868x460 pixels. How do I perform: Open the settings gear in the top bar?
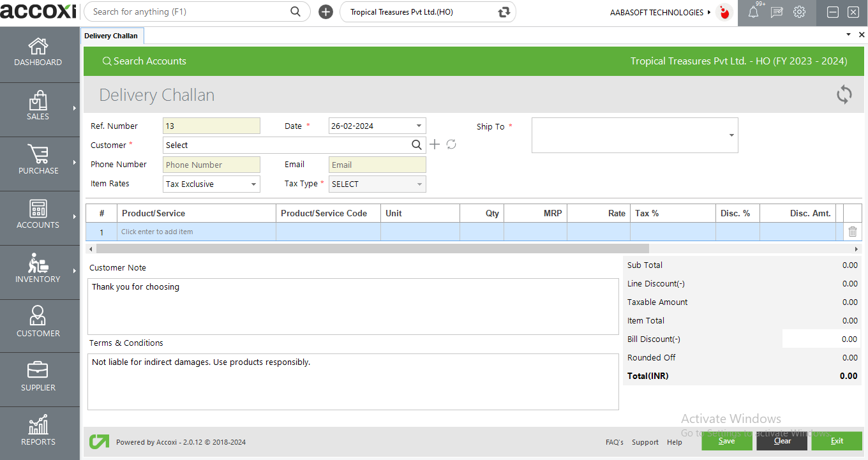pyautogui.click(x=799, y=12)
